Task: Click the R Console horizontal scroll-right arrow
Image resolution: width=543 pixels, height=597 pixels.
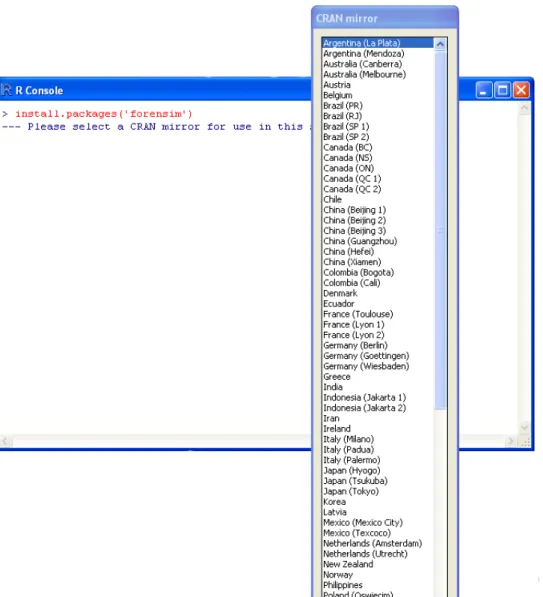Action: click(x=511, y=441)
